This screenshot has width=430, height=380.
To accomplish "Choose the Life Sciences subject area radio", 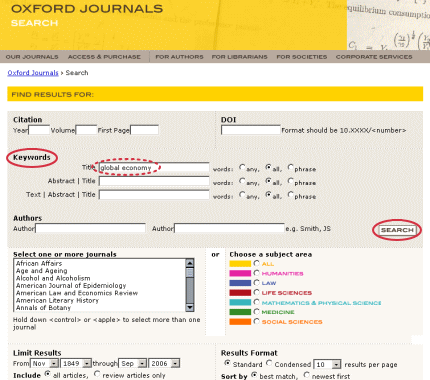I will click(256, 292).
